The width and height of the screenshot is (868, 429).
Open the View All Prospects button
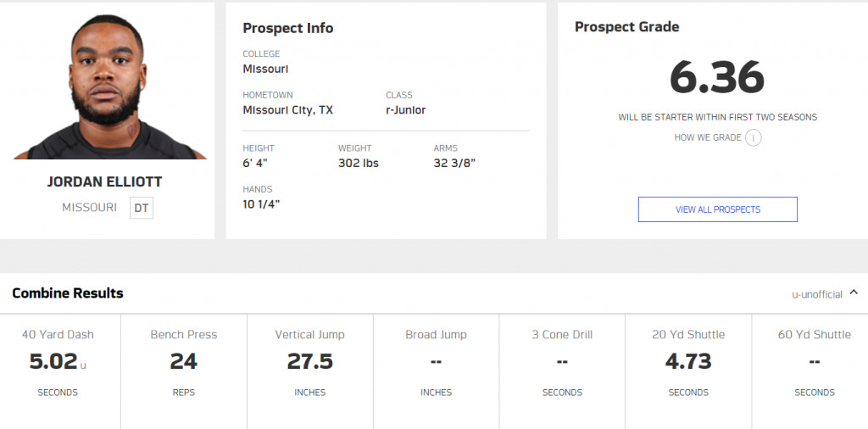pos(717,209)
